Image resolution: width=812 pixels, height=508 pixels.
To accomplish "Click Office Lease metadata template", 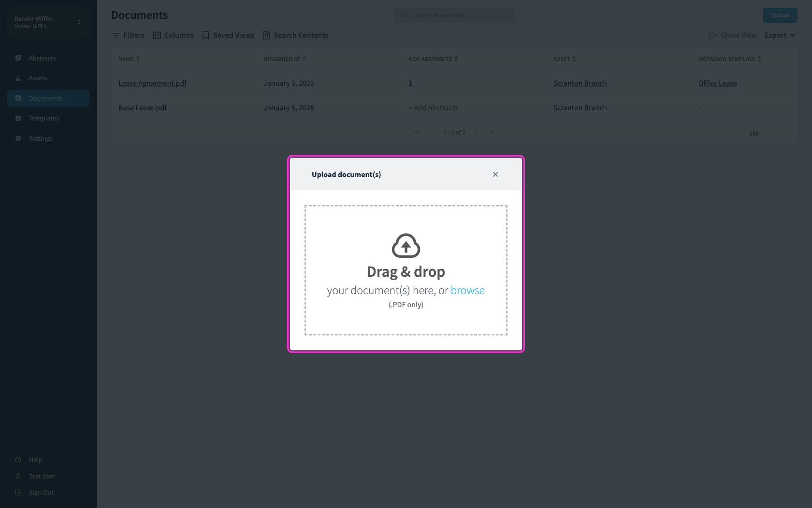I will click(x=718, y=83).
